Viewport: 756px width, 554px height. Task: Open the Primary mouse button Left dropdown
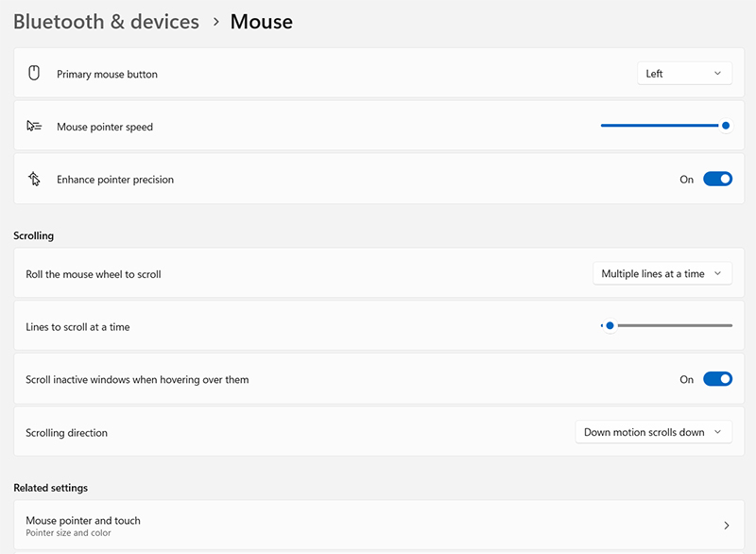click(684, 74)
